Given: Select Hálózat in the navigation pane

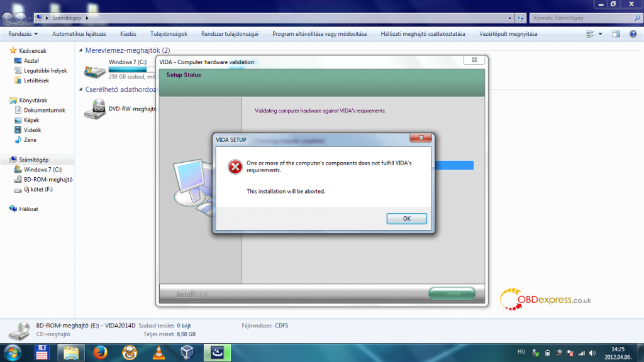Looking at the screenshot, I should 24,209.
